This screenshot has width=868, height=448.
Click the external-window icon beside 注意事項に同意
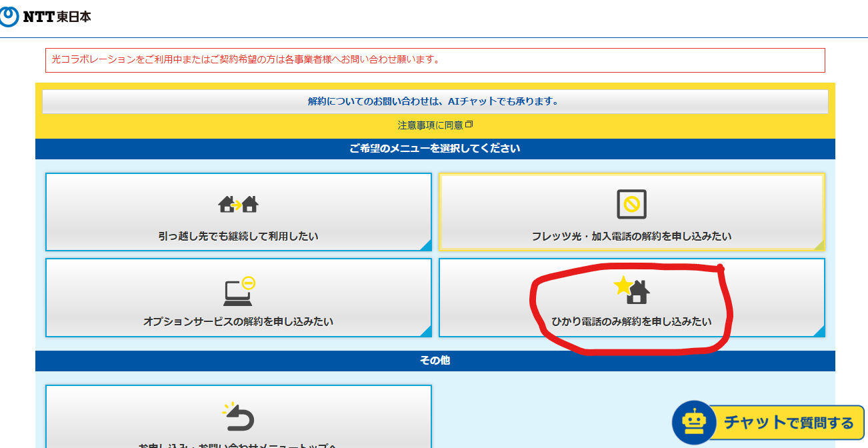click(x=469, y=125)
